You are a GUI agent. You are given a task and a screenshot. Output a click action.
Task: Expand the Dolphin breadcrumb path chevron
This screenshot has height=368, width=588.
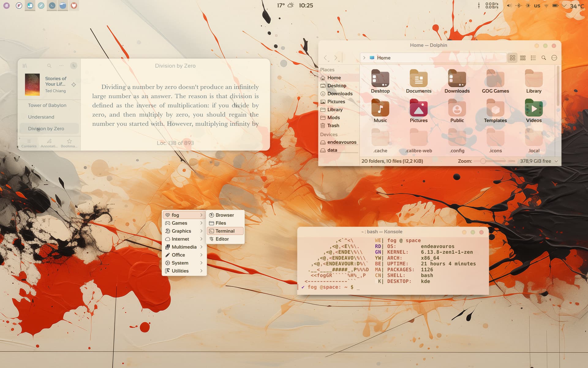click(x=364, y=58)
